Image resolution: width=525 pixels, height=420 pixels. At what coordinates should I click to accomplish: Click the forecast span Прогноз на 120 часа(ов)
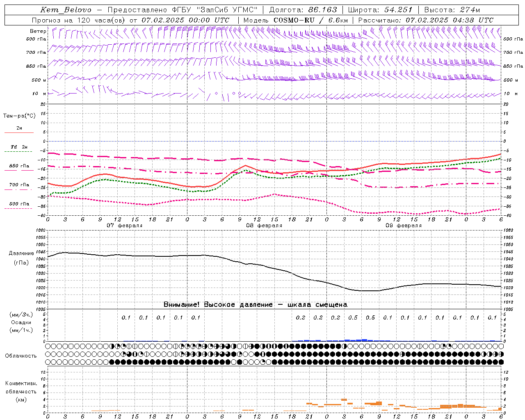[79, 20]
